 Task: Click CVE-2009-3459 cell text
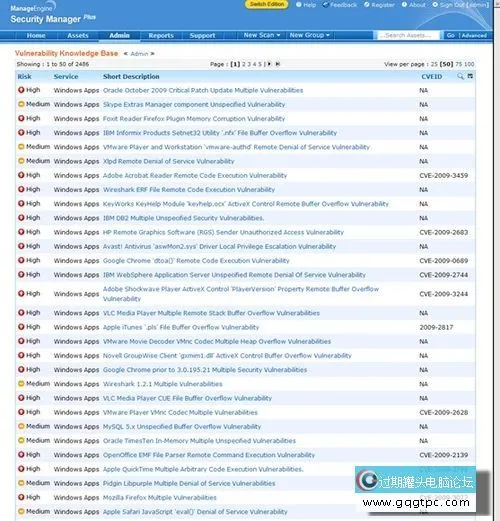pyautogui.click(x=444, y=175)
